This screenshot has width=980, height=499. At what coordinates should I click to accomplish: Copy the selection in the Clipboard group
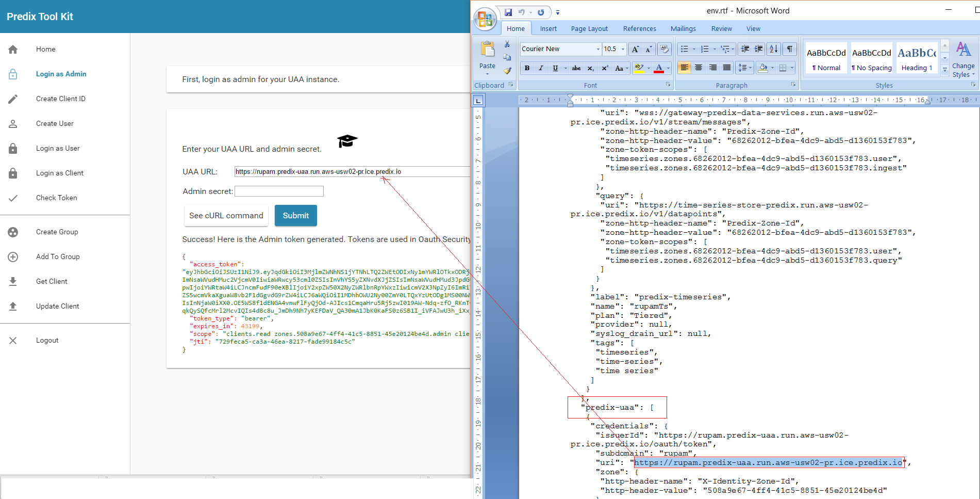click(x=507, y=57)
